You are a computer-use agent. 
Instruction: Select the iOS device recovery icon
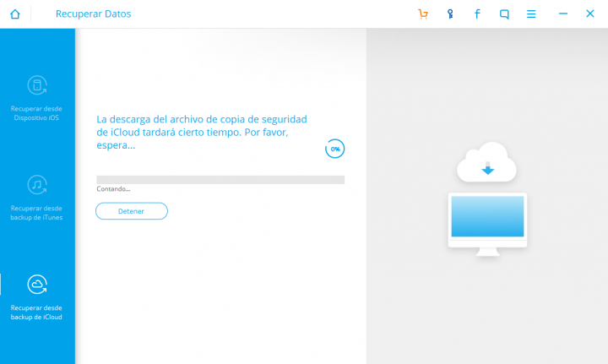[37, 85]
